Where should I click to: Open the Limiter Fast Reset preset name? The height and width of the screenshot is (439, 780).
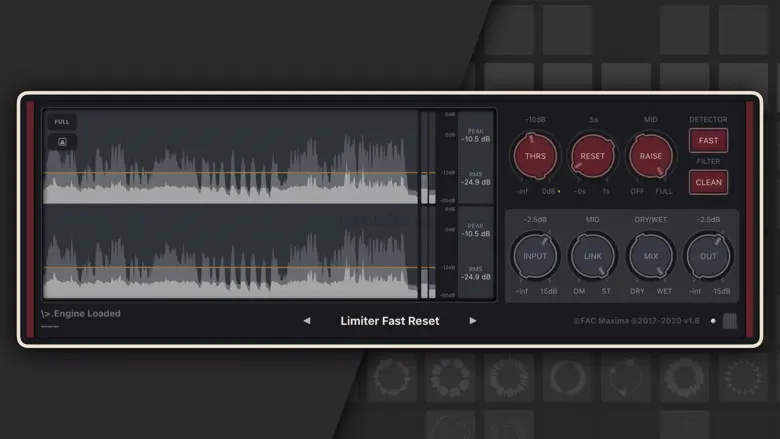click(390, 321)
